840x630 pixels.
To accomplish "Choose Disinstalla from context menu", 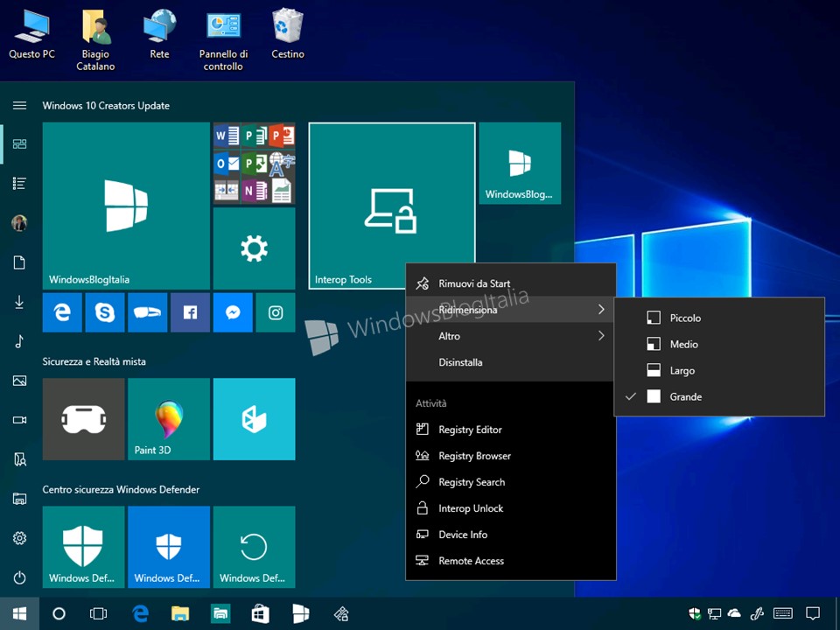I will click(x=510, y=362).
